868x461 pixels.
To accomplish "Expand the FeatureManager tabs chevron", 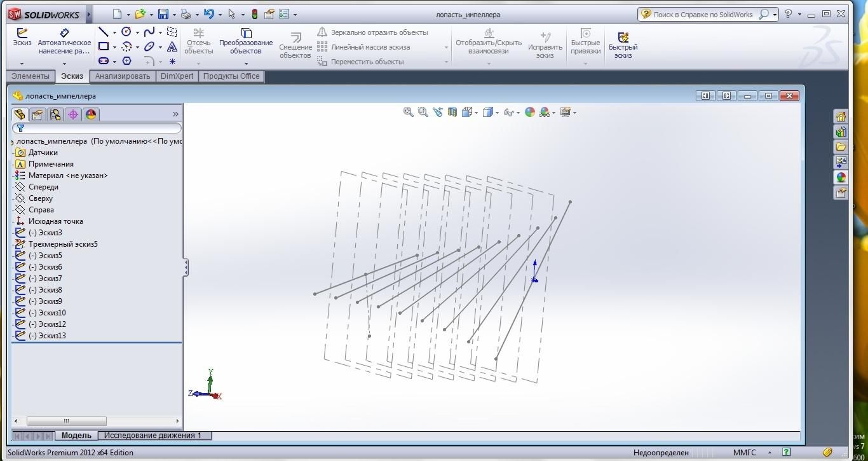I will click(175, 114).
